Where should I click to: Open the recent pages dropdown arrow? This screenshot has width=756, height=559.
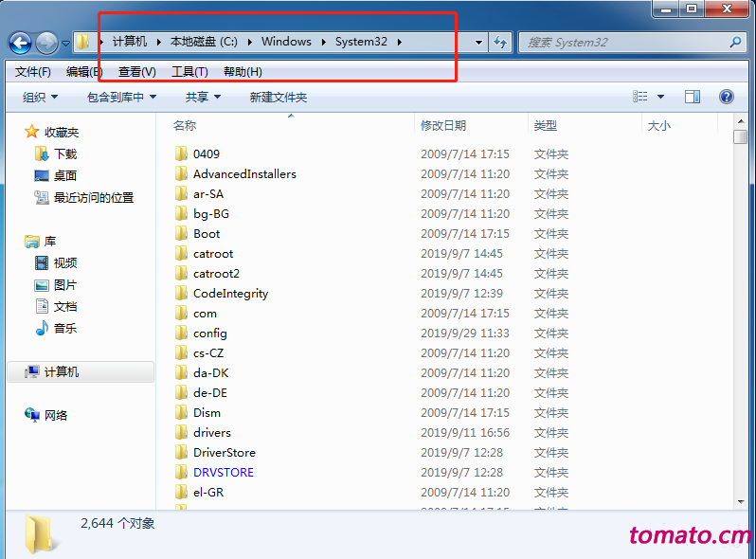65,44
